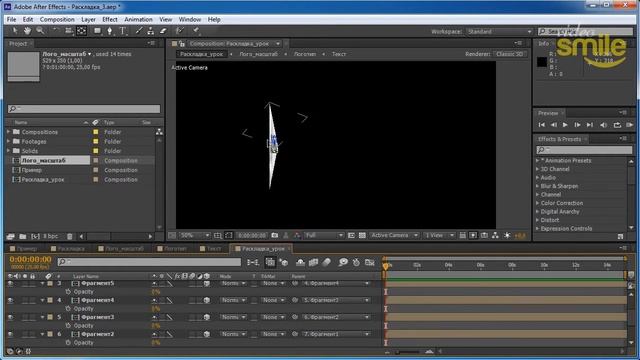Toggle Preview loop option

click(x=617, y=125)
